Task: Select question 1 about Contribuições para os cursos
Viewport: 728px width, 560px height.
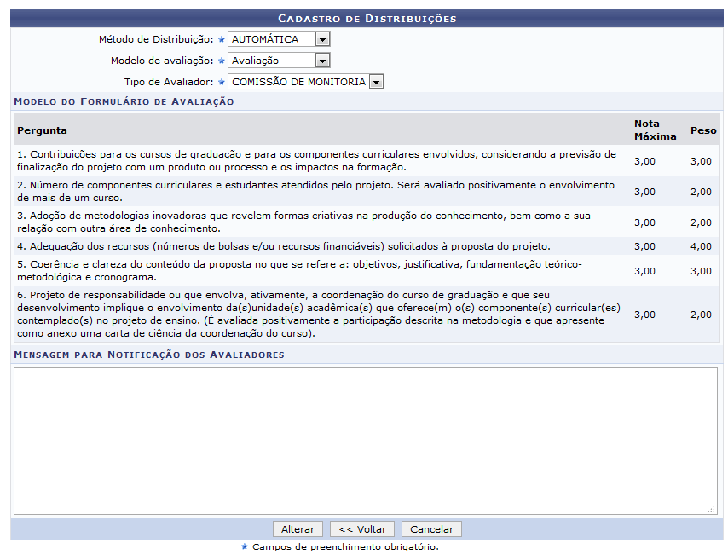Action: pyautogui.click(x=315, y=160)
